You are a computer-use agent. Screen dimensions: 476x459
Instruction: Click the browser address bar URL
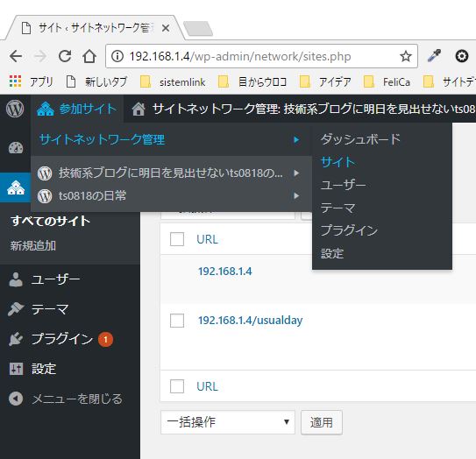(240, 56)
